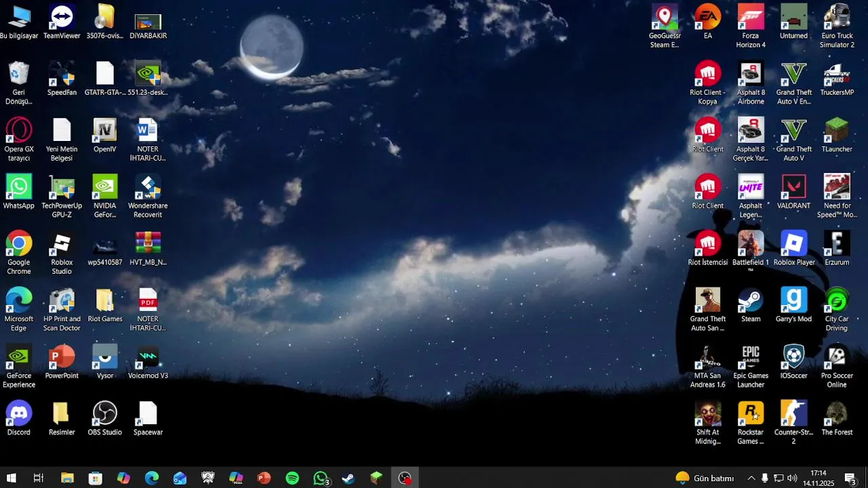The image size is (868, 488).
Task: Click the Shift At Midnight desktop icon
Action: tap(708, 423)
